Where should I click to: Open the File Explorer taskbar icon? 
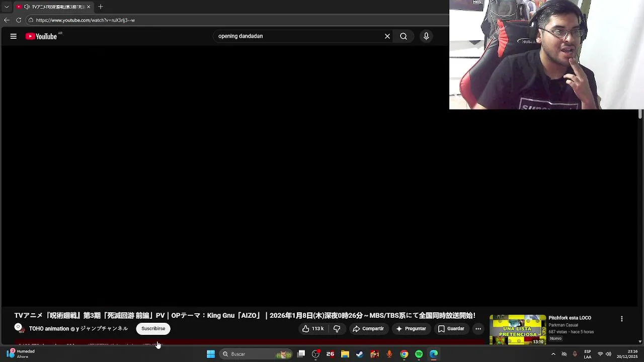pos(345,354)
